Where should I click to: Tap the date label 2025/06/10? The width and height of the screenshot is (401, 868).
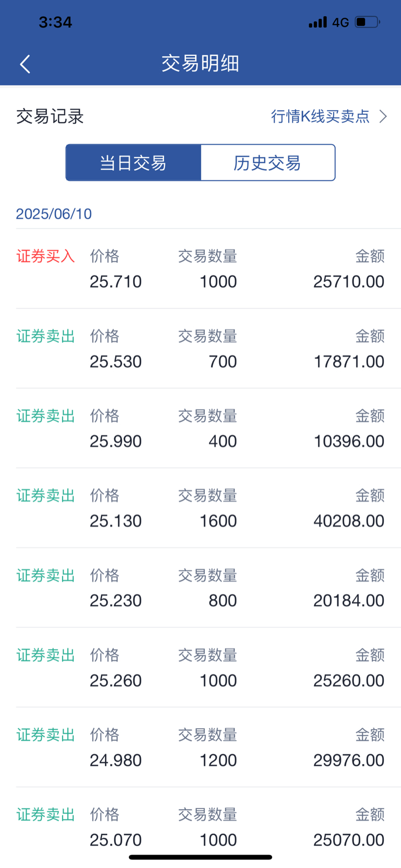click(54, 214)
